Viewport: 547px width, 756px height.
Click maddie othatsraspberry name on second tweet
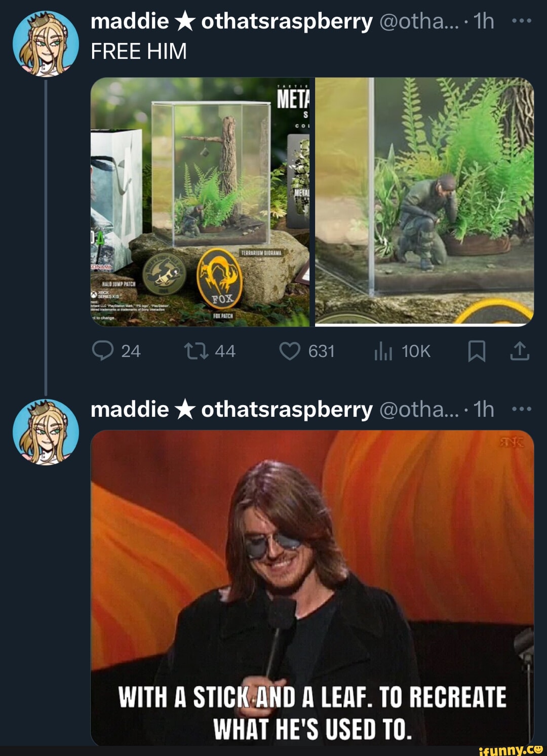[x=231, y=409]
